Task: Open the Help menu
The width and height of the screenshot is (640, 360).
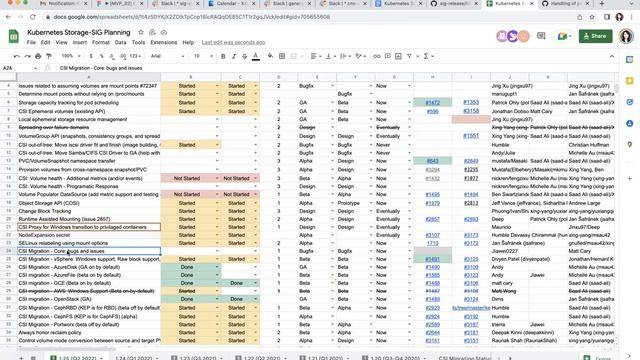Action: 188,42
